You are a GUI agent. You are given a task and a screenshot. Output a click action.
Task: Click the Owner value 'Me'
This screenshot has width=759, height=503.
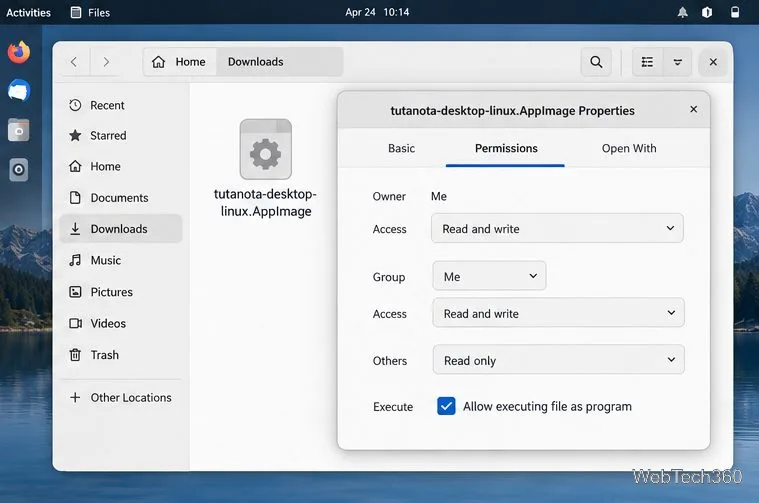point(439,197)
